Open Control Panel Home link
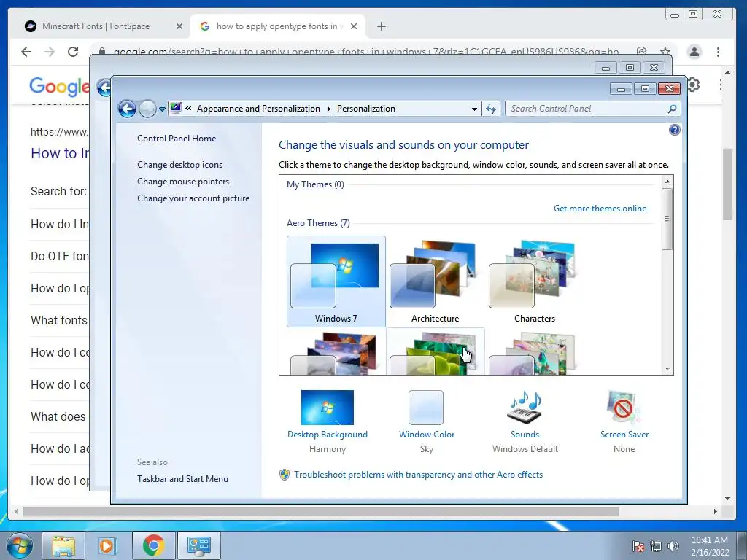 pos(177,139)
